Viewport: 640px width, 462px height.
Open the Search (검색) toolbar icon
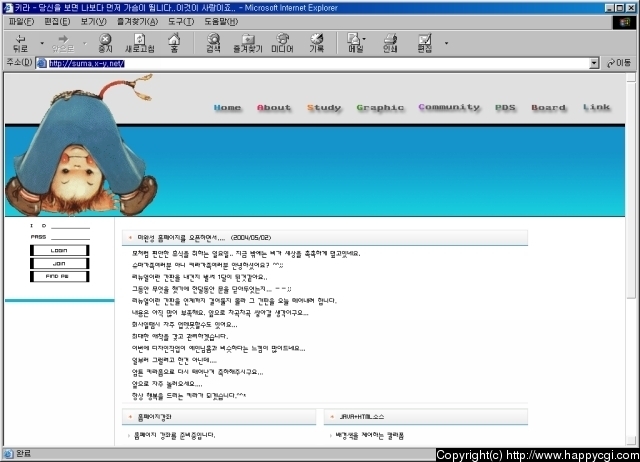click(x=213, y=43)
